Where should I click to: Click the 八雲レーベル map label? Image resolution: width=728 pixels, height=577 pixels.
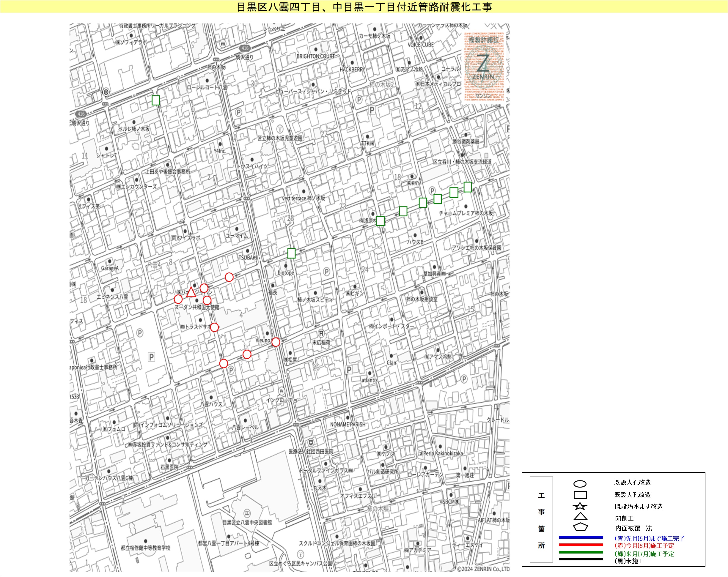pos(245,427)
